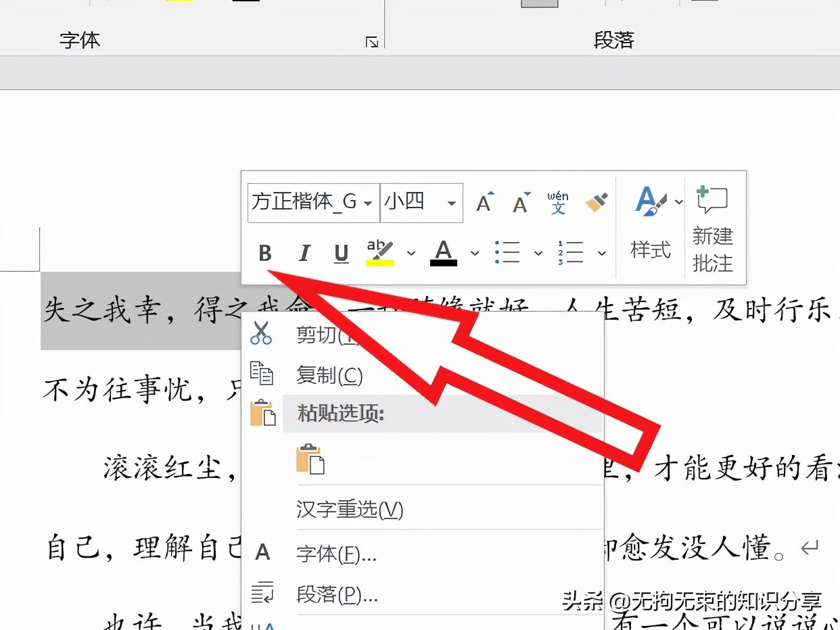The image size is (840, 630).
Task: Toggle italic formatting on selected text
Action: point(303,253)
